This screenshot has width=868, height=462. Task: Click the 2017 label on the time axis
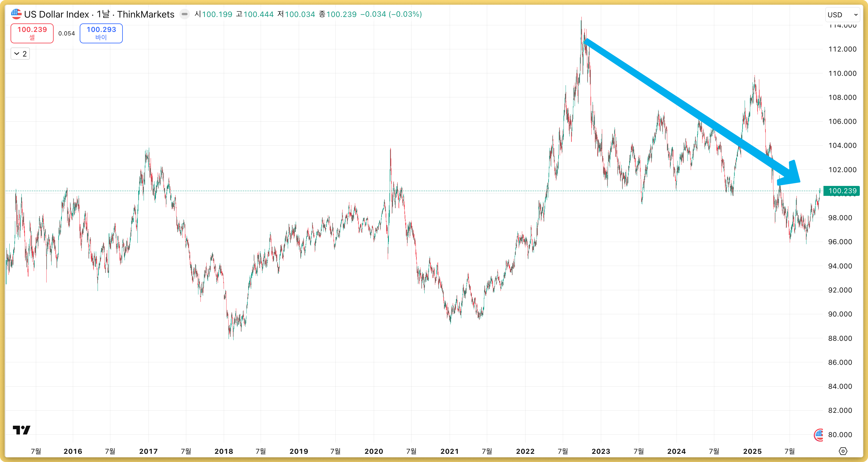148,451
